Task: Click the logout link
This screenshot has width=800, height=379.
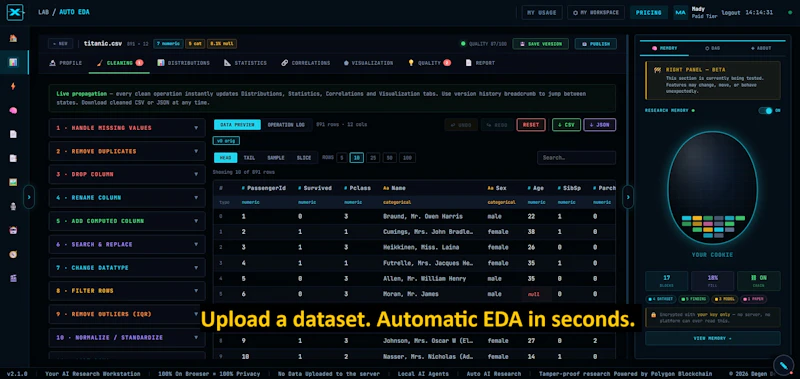Action: tap(731, 13)
